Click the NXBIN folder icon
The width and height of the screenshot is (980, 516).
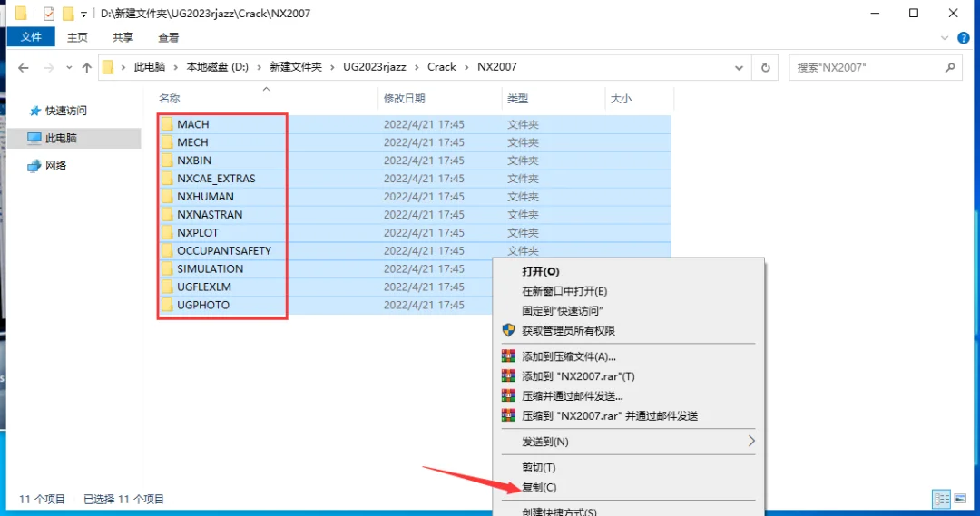[167, 160]
